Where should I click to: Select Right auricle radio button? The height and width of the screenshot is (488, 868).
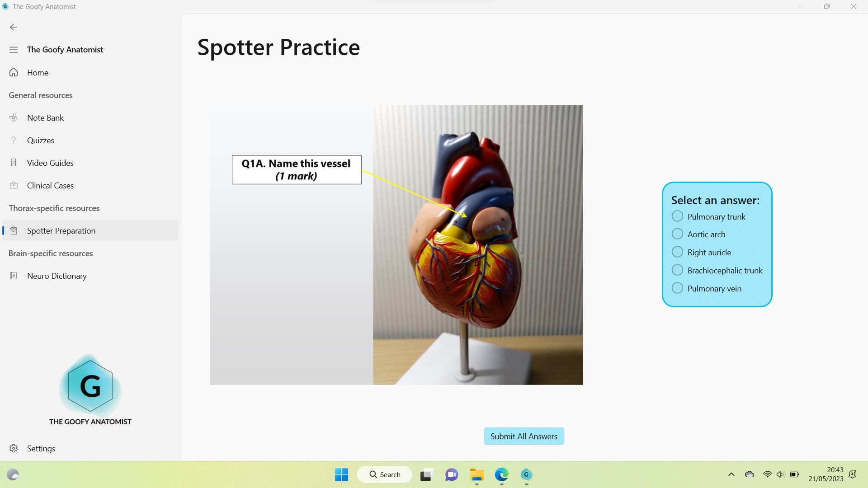pyautogui.click(x=677, y=252)
